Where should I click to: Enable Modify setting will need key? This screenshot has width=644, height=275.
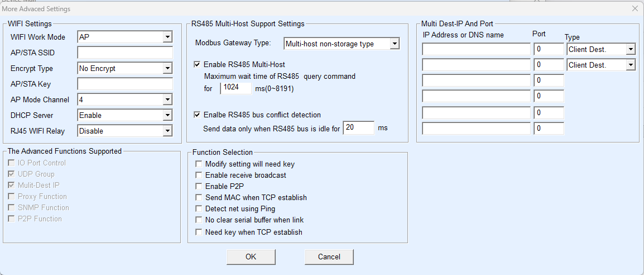pos(198,164)
